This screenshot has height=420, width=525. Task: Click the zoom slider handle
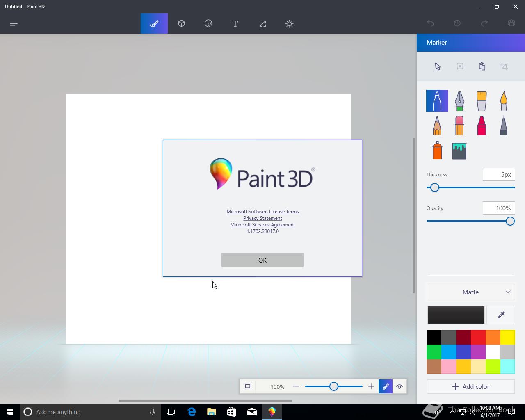334,386
